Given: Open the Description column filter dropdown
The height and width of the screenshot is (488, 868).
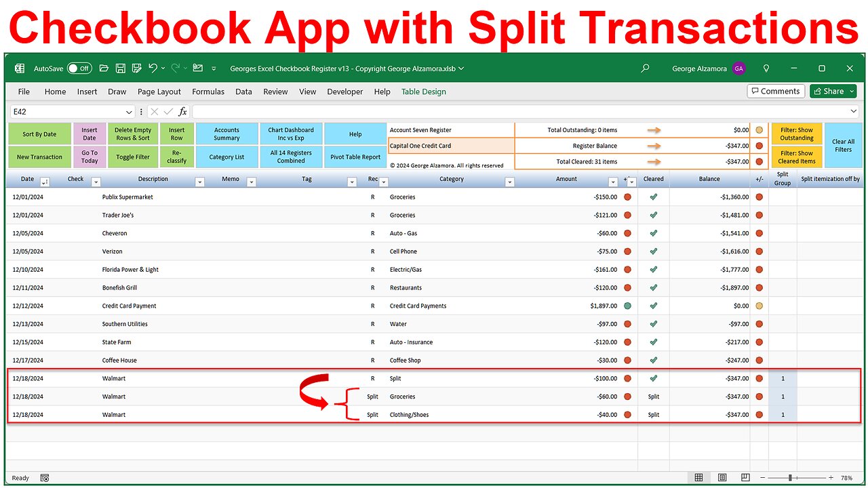Looking at the screenshot, I should (x=199, y=182).
